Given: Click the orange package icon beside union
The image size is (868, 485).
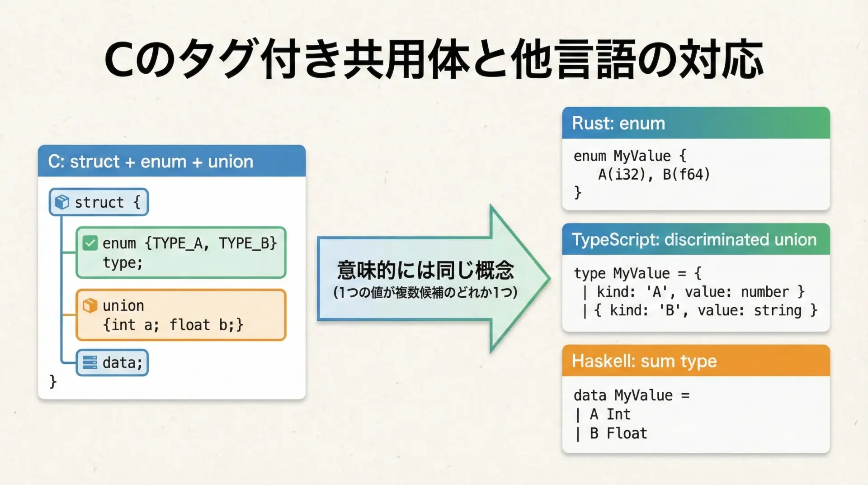Looking at the screenshot, I should (90, 306).
